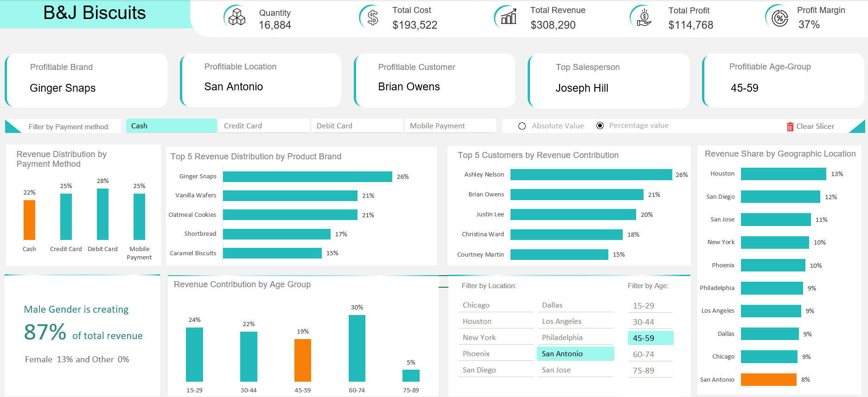Viewport: 868px width, 397px height.
Task: Select the Absolute Value radio button
Action: (522, 126)
